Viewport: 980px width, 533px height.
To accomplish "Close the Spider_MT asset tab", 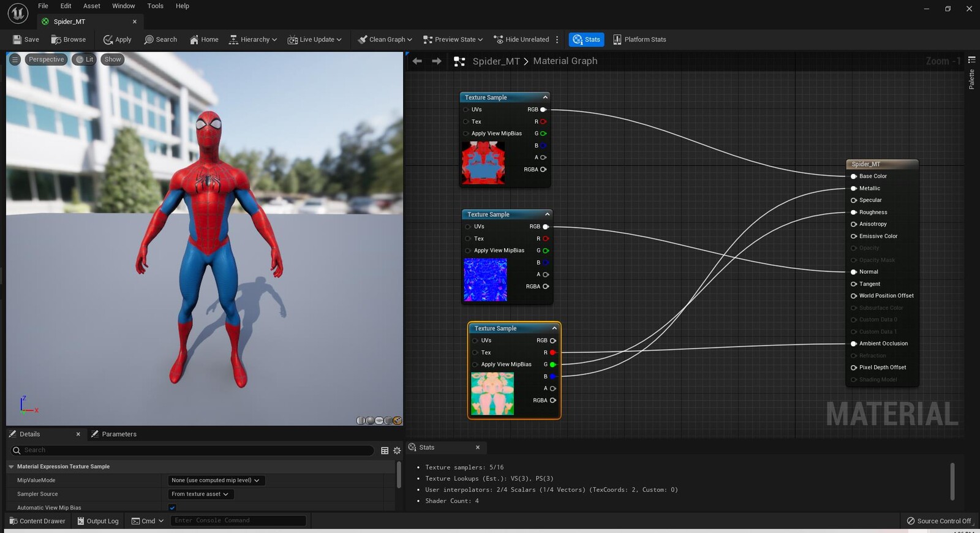I will pos(135,21).
